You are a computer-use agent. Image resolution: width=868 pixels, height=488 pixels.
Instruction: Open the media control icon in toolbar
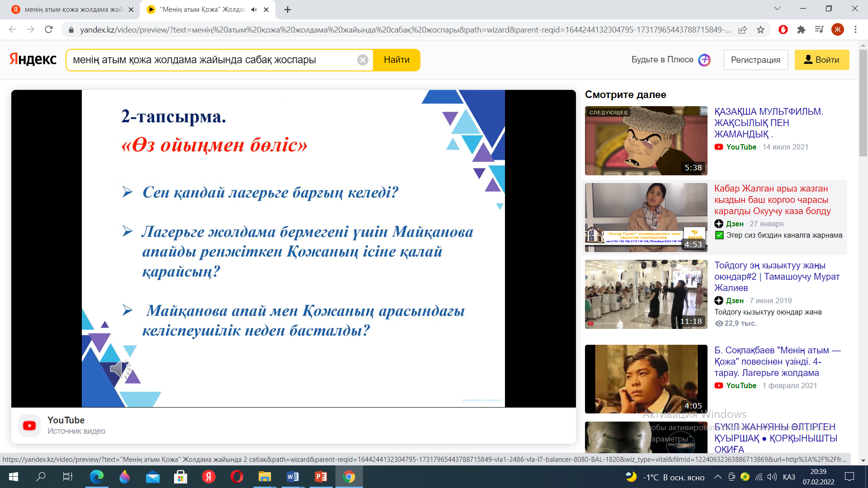tap(819, 30)
